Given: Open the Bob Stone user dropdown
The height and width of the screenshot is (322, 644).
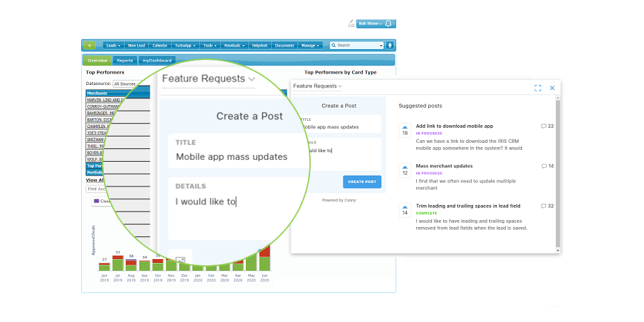Looking at the screenshot, I should point(370,24).
